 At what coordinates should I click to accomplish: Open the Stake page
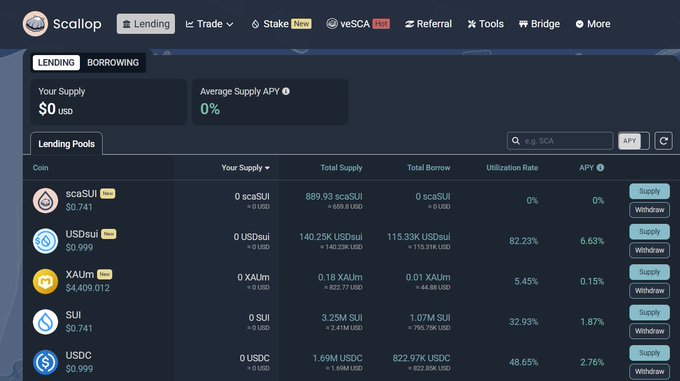coord(281,24)
